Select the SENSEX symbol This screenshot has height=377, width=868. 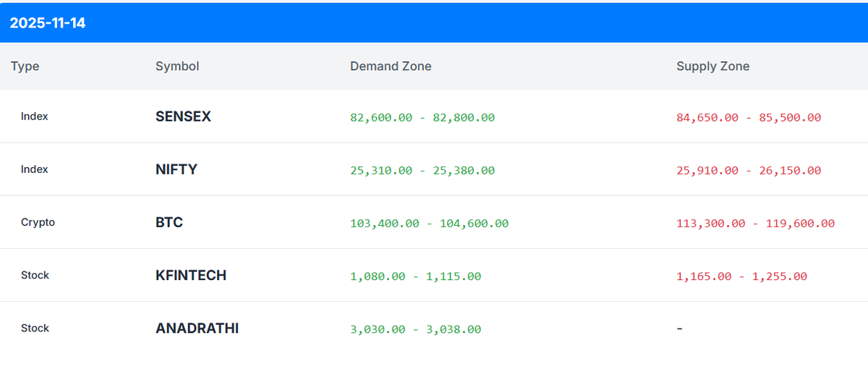[x=183, y=117]
